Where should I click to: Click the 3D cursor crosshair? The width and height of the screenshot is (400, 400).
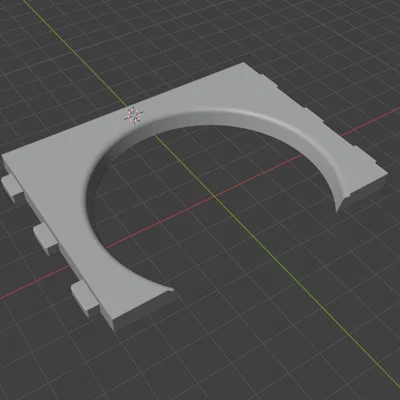[134, 115]
